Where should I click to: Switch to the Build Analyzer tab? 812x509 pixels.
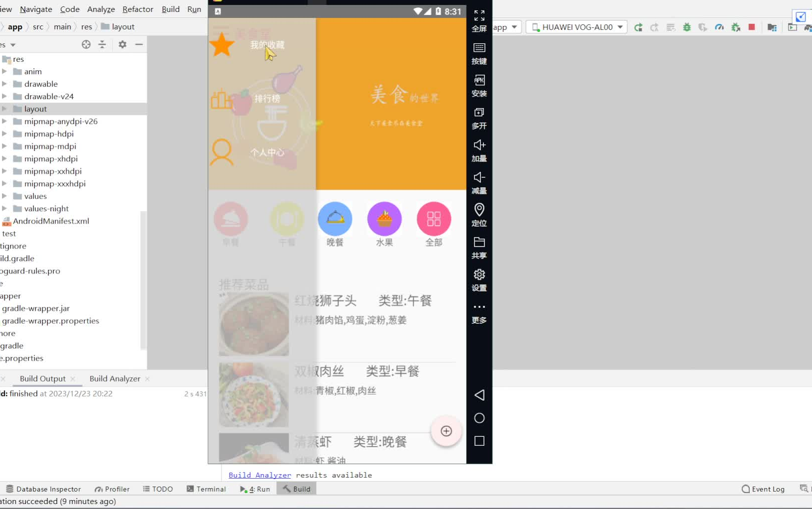point(115,379)
